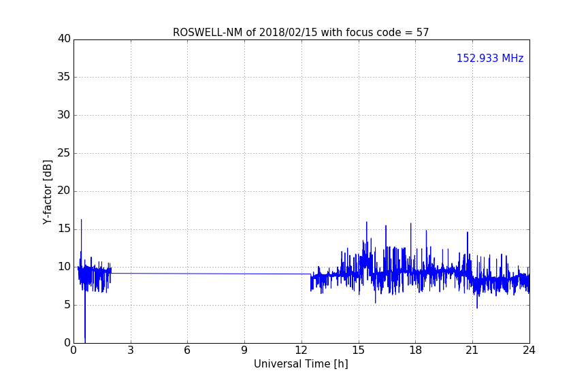Click x-axis tick label '12'
This screenshot has width=588, height=392.
tap(301, 350)
